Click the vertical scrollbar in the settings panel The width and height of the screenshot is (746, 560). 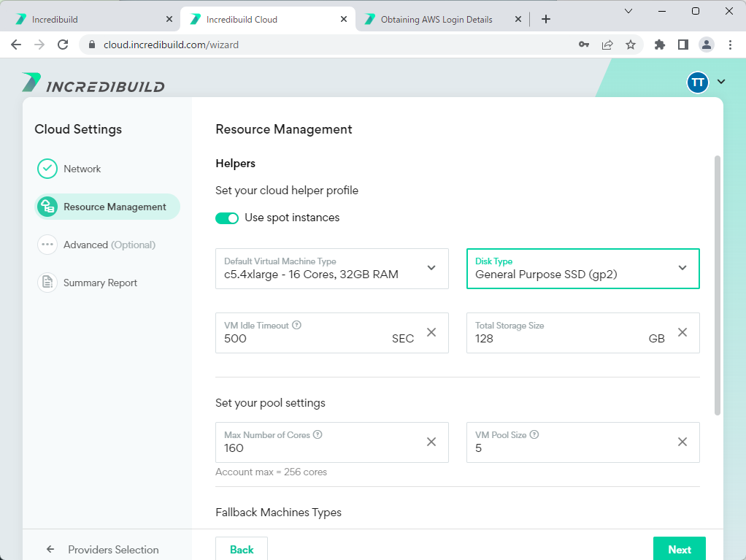coord(717,285)
